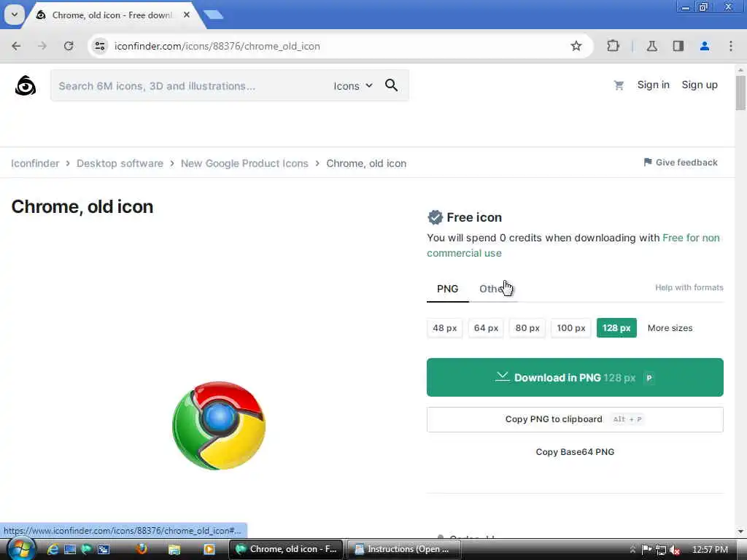Click Copy Base64 PNG

(575, 452)
